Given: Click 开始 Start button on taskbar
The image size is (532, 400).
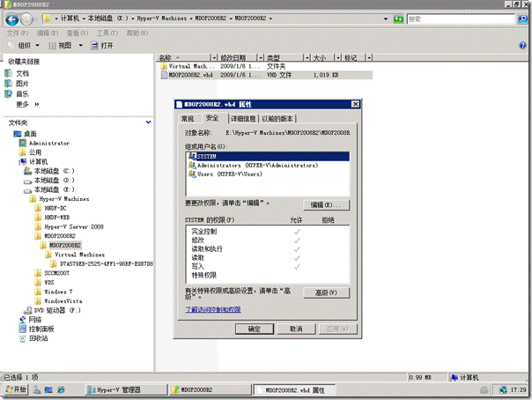Looking at the screenshot, I should pos(16,389).
